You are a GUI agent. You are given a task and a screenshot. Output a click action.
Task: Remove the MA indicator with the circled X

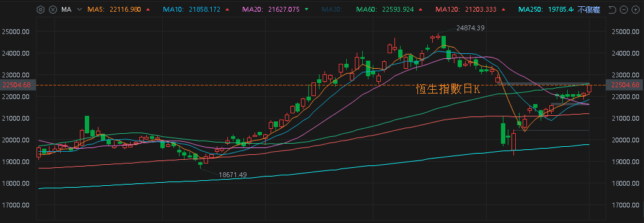pyautogui.click(x=53, y=9)
